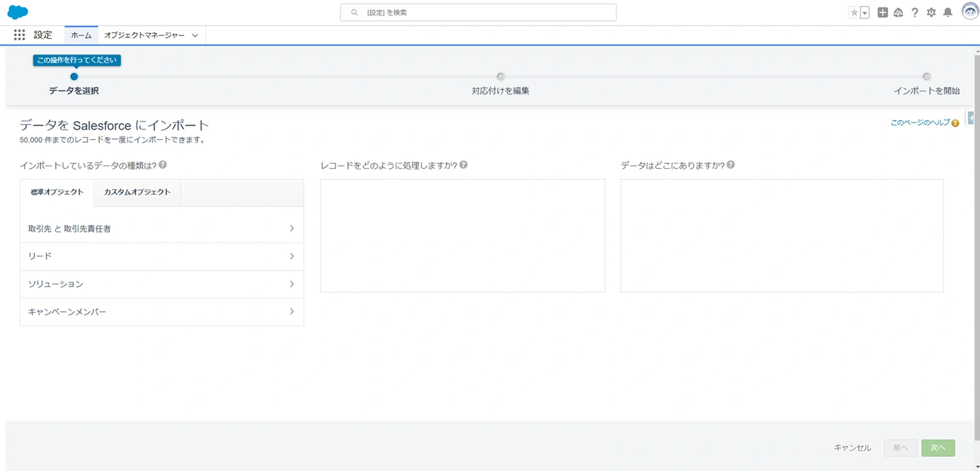The image size is (980, 471).
Task: Click help icon next to レコードをどのように処理しますか?
Action: pos(464,165)
